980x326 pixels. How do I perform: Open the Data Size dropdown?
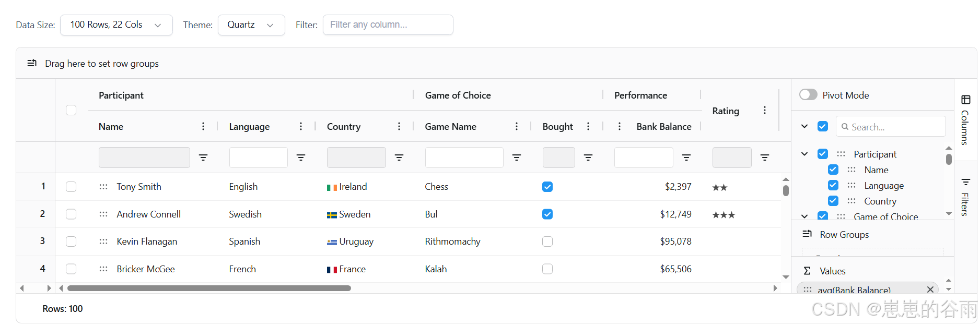click(116, 25)
